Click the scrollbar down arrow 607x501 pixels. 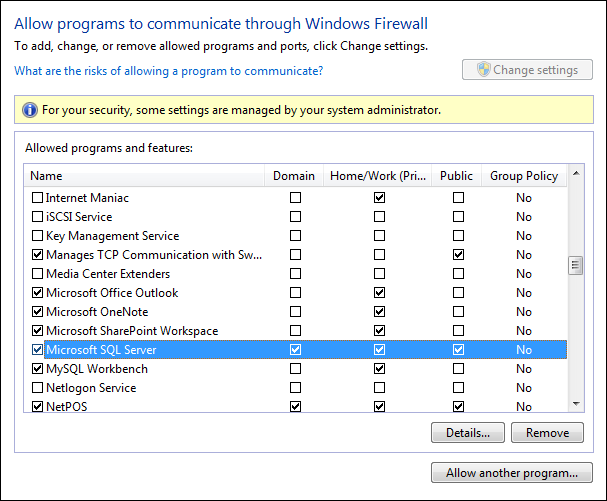click(x=576, y=404)
